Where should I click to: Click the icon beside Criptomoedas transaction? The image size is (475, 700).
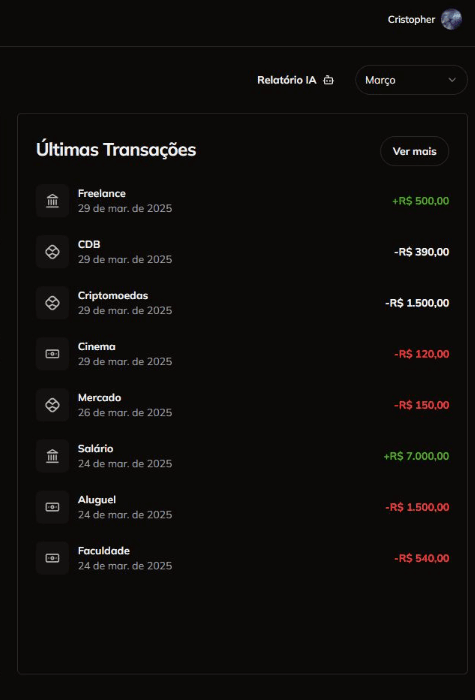click(52, 303)
